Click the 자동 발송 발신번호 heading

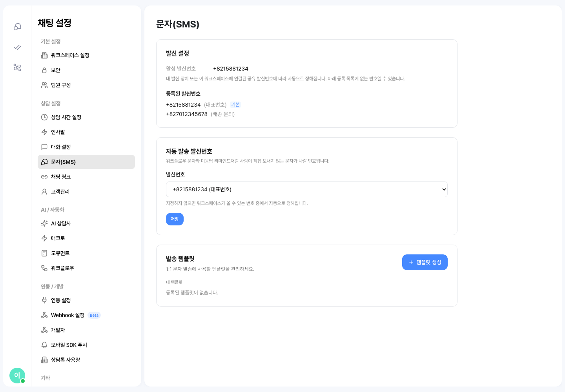[x=189, y=151]
